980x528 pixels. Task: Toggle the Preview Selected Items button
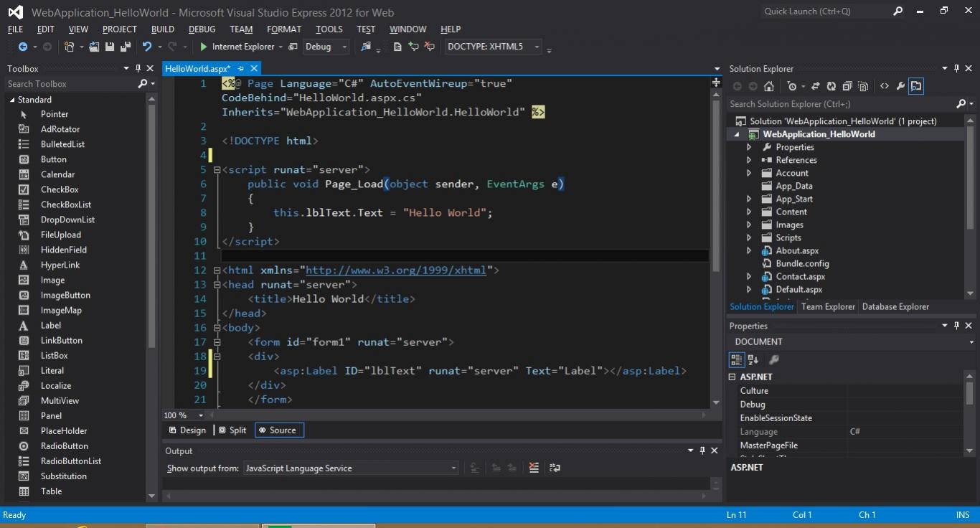point(916,86)
